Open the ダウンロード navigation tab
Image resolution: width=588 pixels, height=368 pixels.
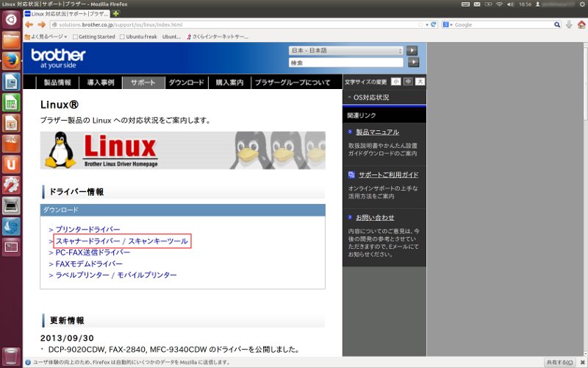point(187,82)
